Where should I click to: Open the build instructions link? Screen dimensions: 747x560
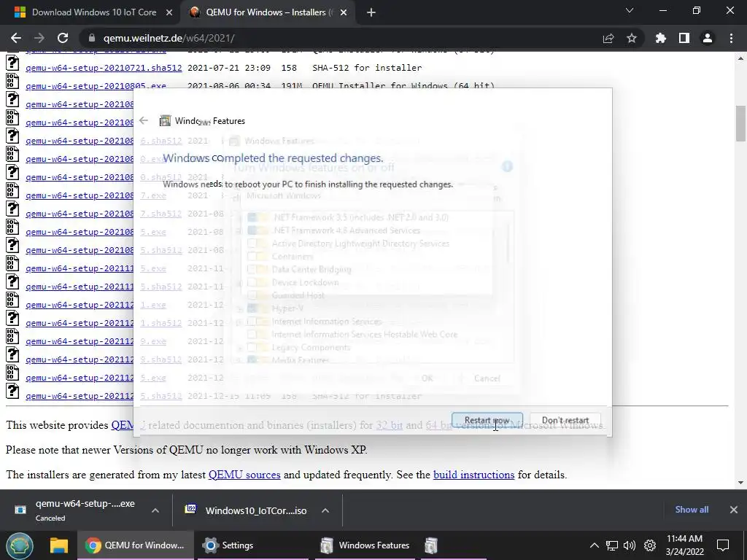[473, 475]
